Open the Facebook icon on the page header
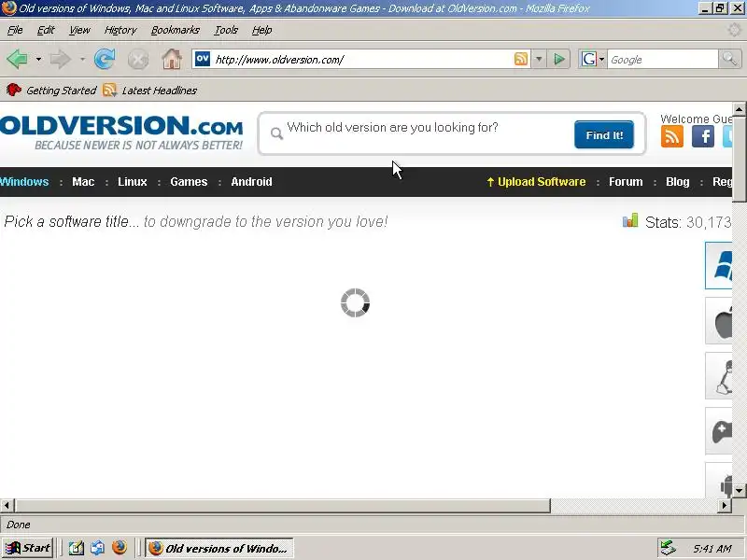The image size is (747, 560). pos(703,136)
